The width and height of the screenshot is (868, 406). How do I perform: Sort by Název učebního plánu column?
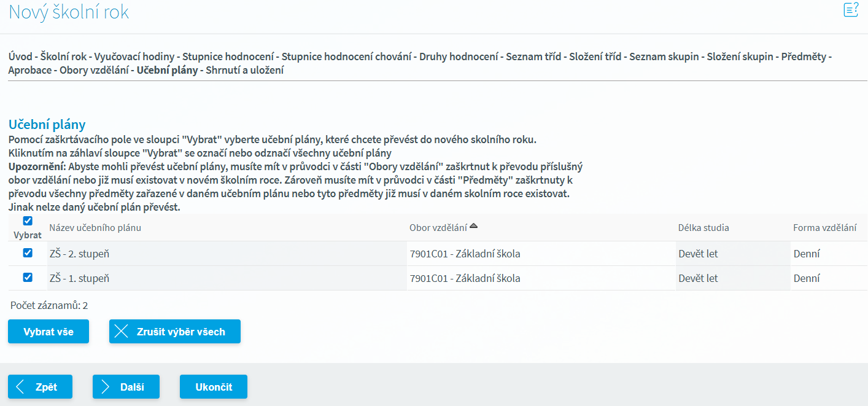coord(95,228)
